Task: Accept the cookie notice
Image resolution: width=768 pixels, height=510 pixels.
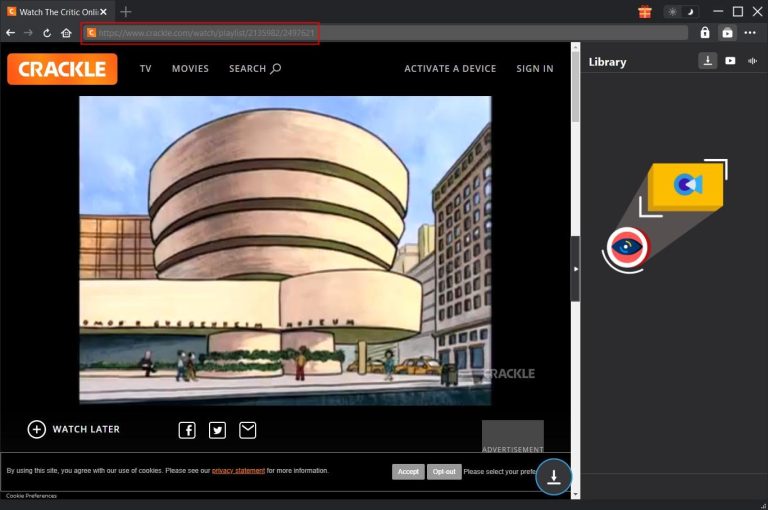Action: (x=408, y=471)
